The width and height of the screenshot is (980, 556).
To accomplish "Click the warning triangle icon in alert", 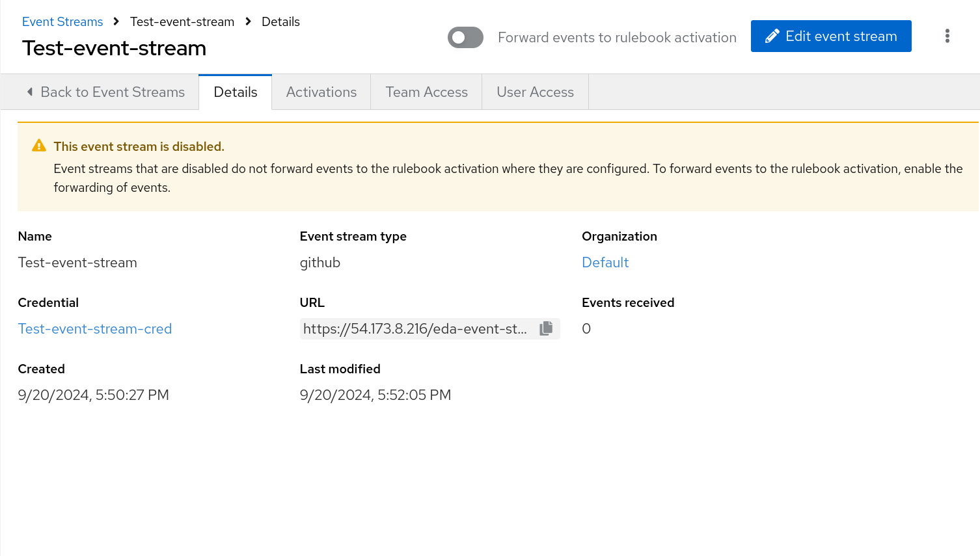I will point(39,146).
